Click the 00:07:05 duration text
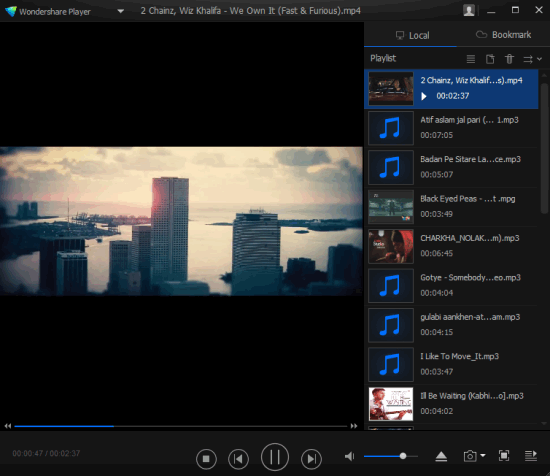 point(436,135)
